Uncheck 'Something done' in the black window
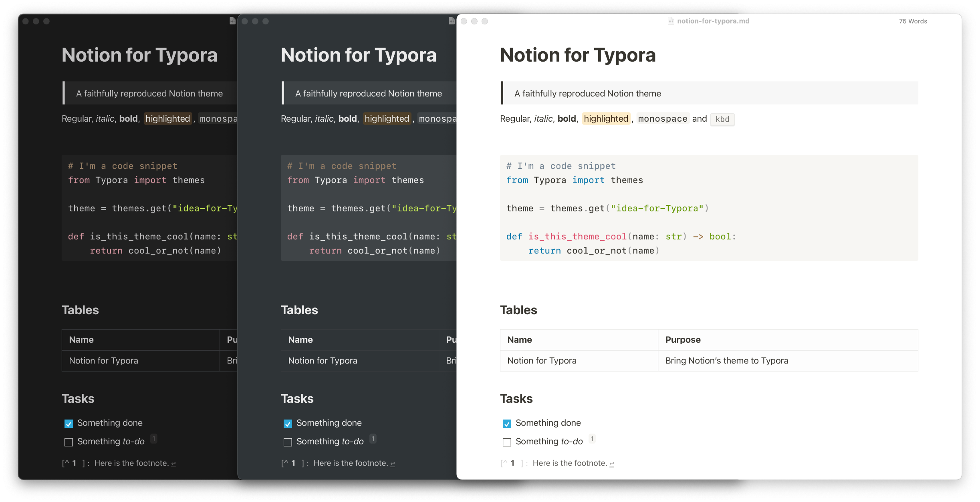The width and height of the screenshot is (980, 502). (x=69, y=424)
